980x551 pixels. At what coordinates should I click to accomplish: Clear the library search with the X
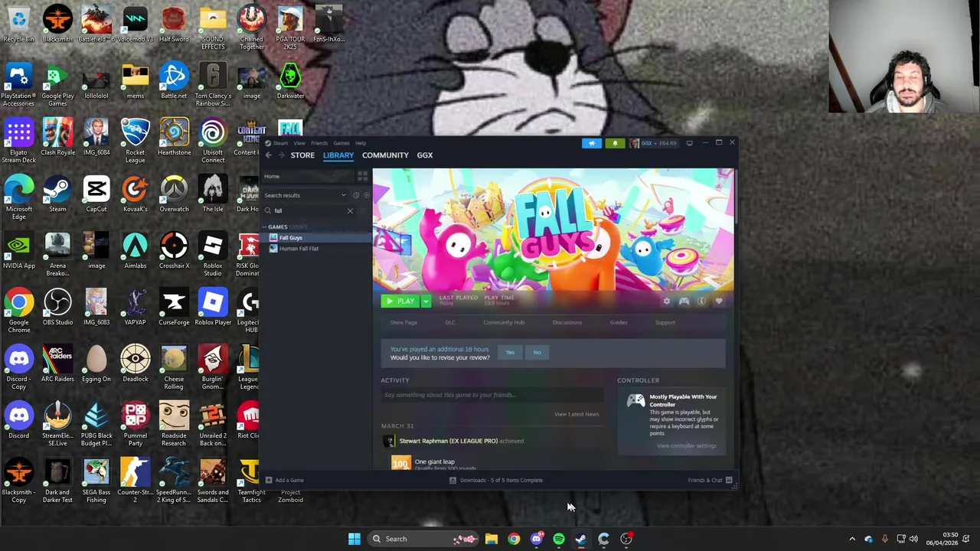click(350, 210)
